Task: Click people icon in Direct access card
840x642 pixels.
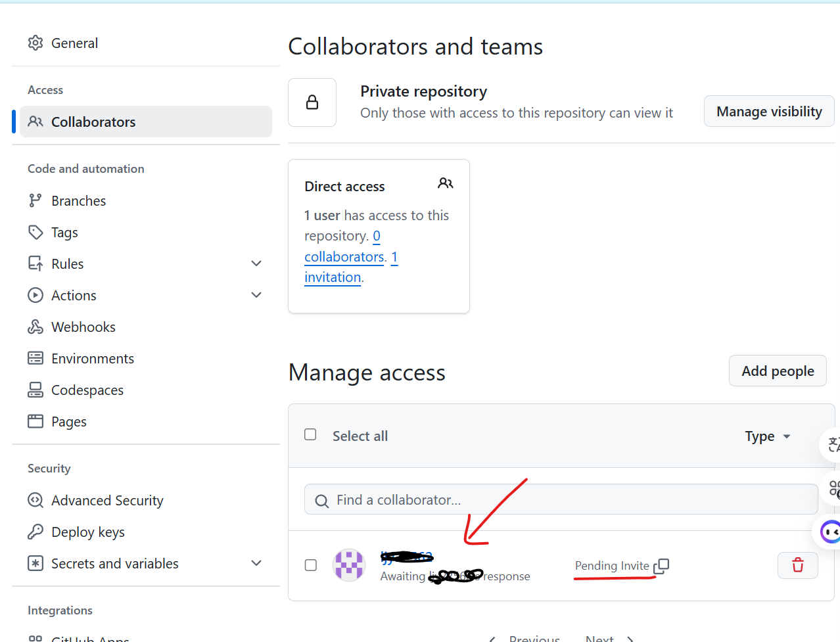Action: (446, 183)
